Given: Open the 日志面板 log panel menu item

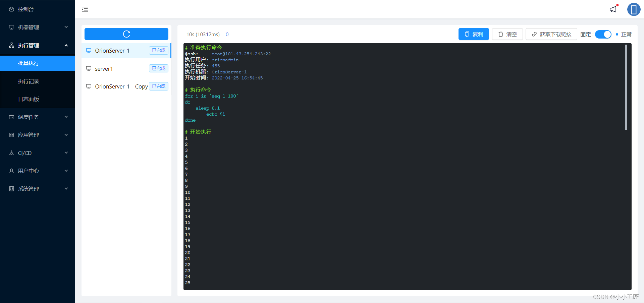Looking at the screenshot, I should point(29,99).
